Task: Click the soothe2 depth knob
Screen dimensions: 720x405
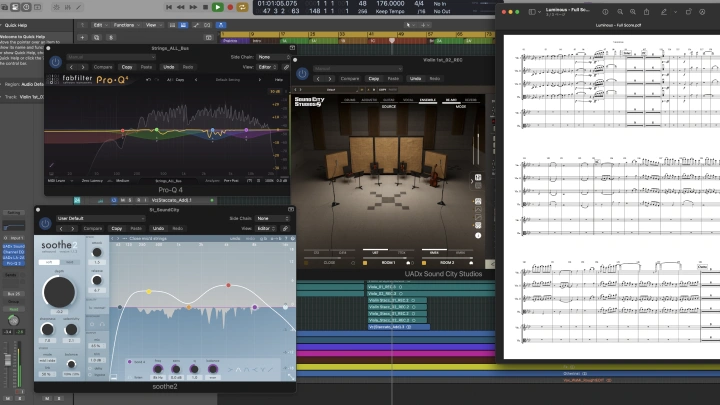Action: (59, 292)
